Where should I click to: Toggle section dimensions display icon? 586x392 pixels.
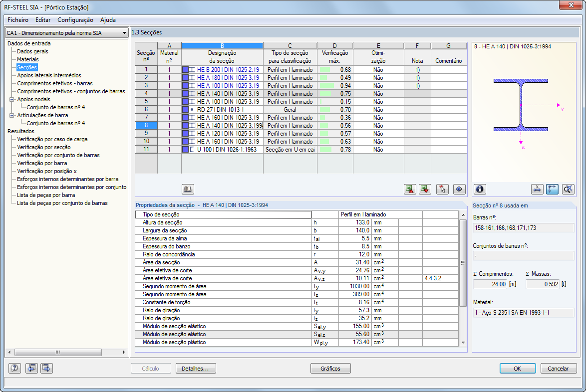tap(537, 189)
